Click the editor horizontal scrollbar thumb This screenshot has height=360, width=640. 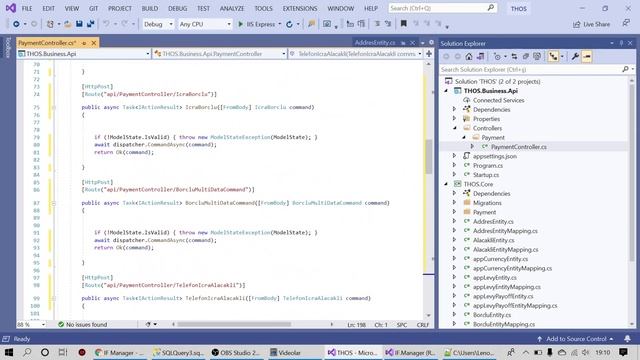click(234, 324)
